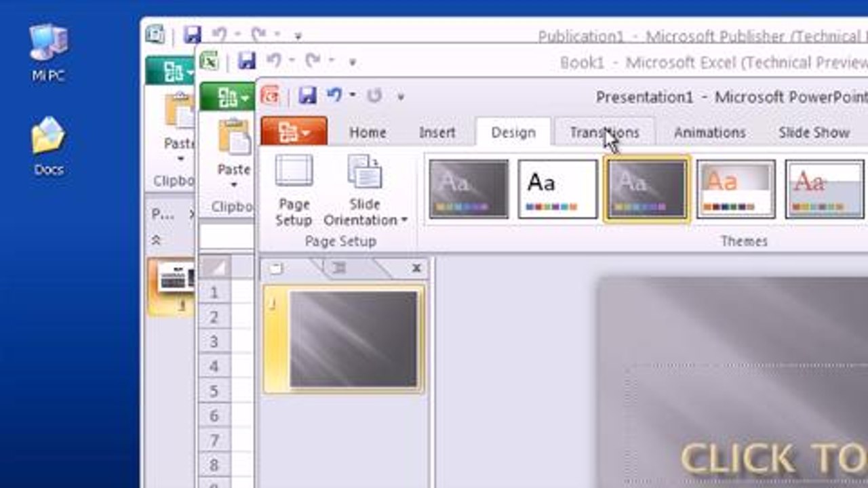This screenshot has width=868, height=488.
Task: Click Select All corner in Excel sheet
Action: click(x=214, y=267)
